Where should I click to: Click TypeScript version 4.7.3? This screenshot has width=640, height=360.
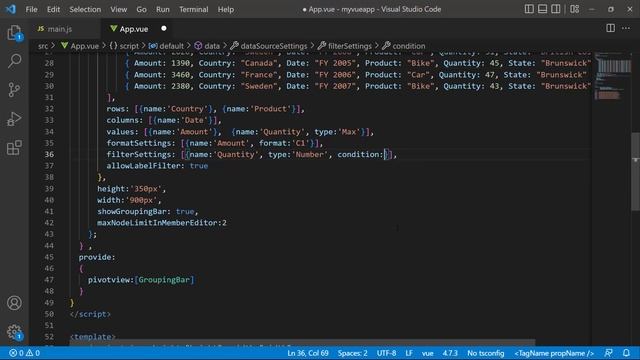tap(450, 353)
